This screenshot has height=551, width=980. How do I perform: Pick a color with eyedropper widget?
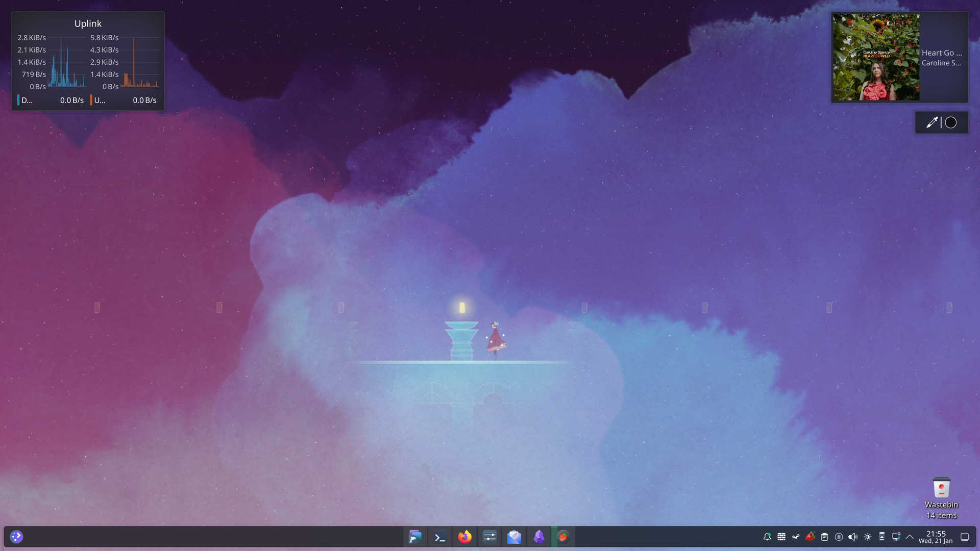pos(932,122)
